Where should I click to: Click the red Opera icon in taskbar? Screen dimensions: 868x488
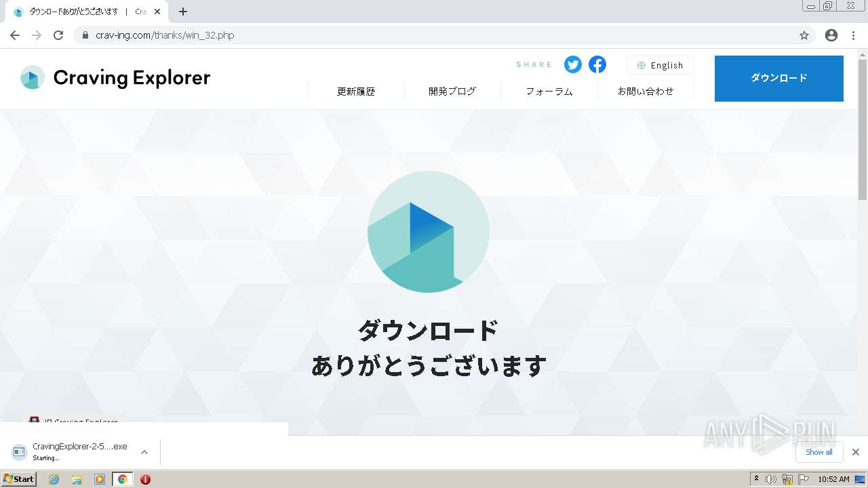tap(145, 479)
